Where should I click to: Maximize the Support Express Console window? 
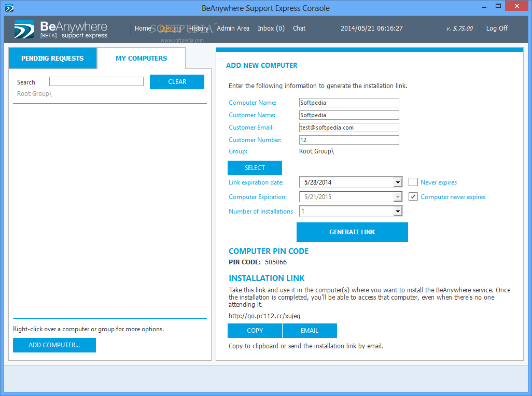(498, 6)
